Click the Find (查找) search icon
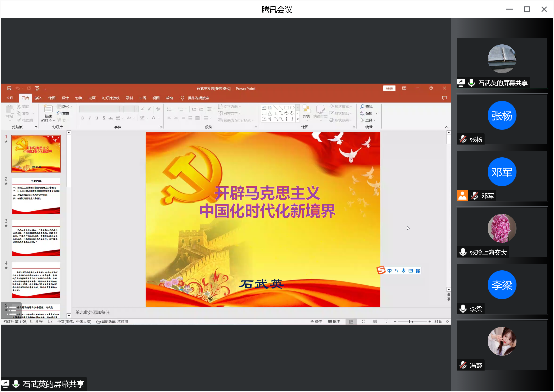Image resolution: width=554 pixels, height=392 pixels. [x=362, y=106]
